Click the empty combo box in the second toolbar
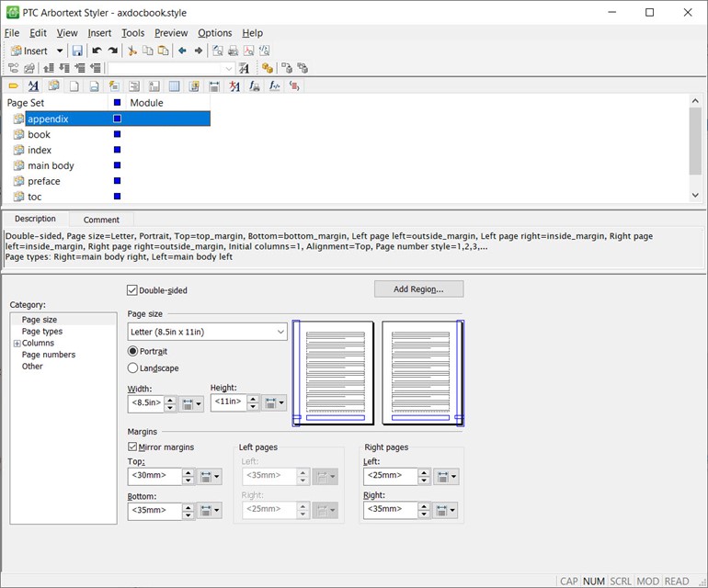The image size is (708, 588). [171, 68]
